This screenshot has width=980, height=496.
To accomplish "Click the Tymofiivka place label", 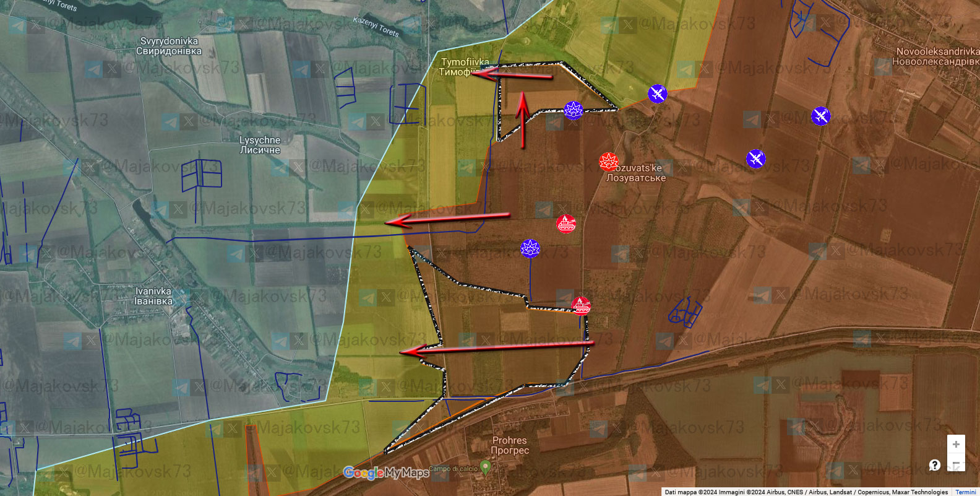I will coord(465,67).
